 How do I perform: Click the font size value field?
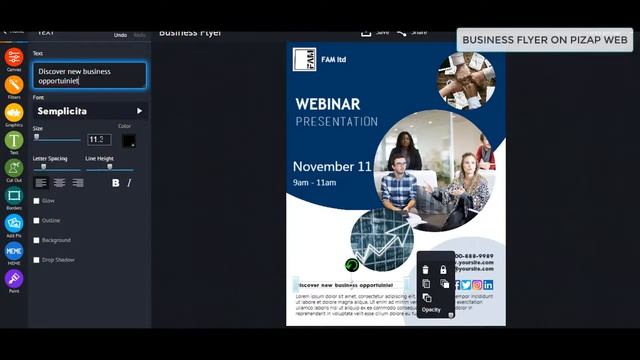pos(99,140)
